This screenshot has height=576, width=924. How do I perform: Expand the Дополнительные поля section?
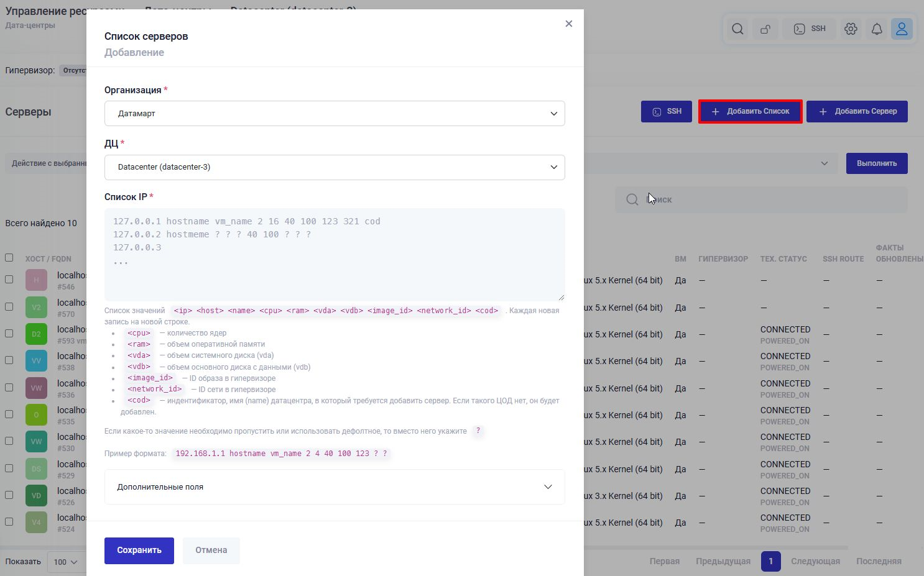coord(335,487)
